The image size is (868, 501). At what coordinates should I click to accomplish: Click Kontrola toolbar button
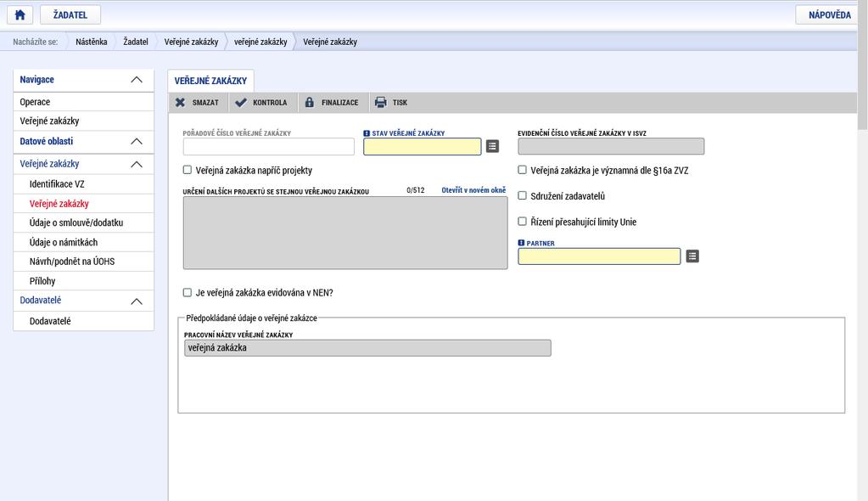point(261,103)
